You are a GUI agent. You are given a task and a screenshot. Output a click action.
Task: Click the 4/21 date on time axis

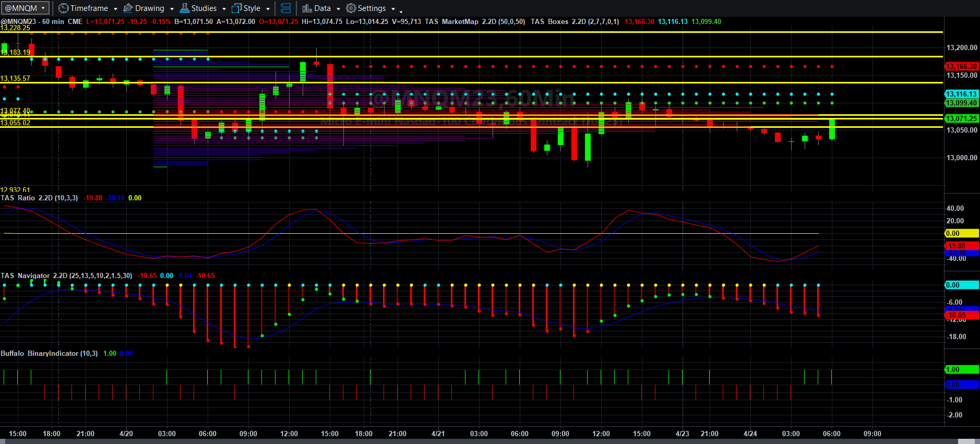tap(438, 434)
